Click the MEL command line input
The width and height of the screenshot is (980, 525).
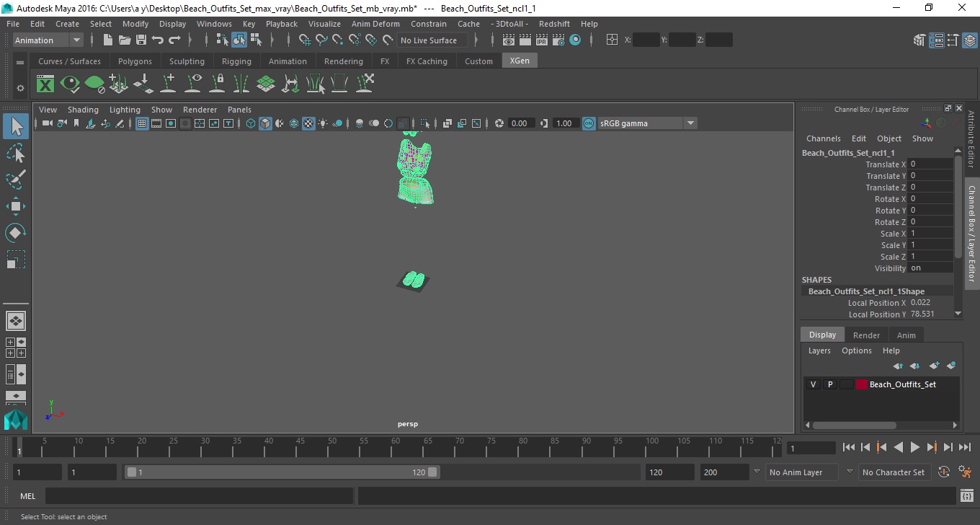(199, 496)
